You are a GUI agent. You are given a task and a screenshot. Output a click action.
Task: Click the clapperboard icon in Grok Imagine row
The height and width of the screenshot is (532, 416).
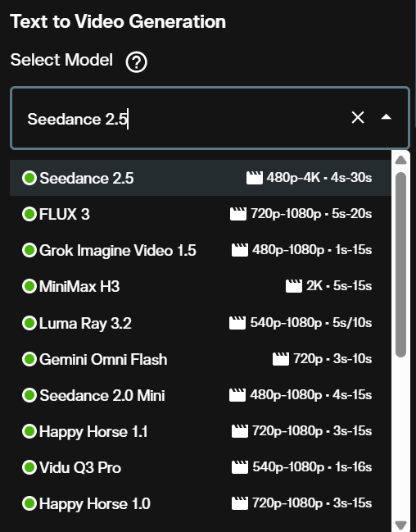point(240,250)
